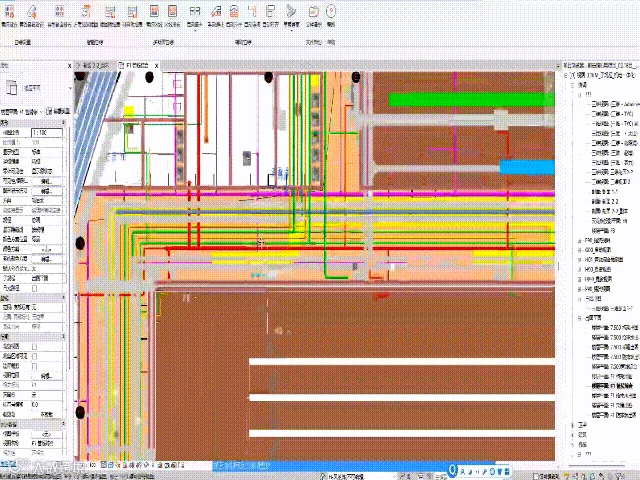Select the first 3D view item in the Project Browser
Image resolution: width=640 pixels, height=480 pixels.
point(614,104)
